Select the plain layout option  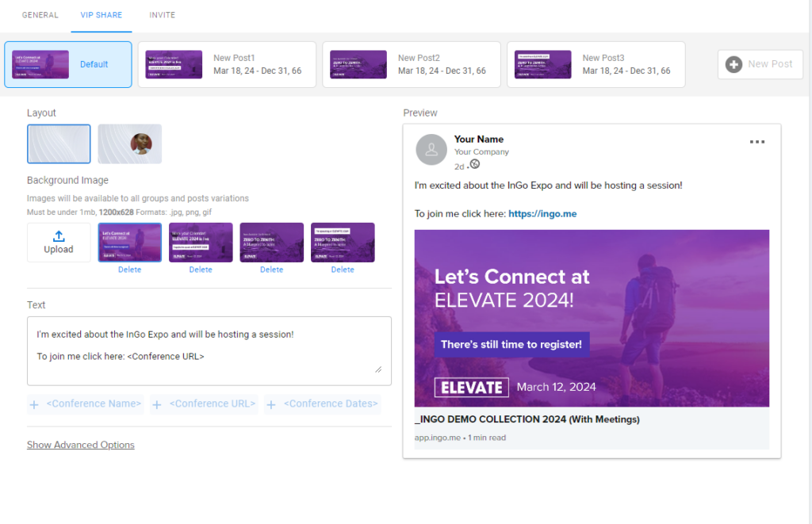pos(59,144)
